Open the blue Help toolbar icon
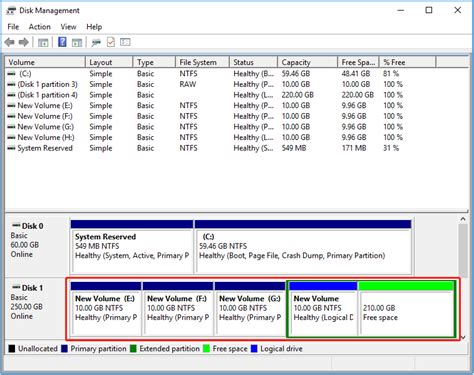 pos(62,42)
